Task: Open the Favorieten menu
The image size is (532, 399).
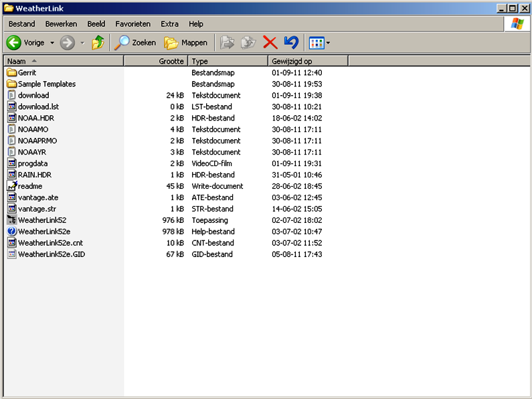Action: [132, 24]
